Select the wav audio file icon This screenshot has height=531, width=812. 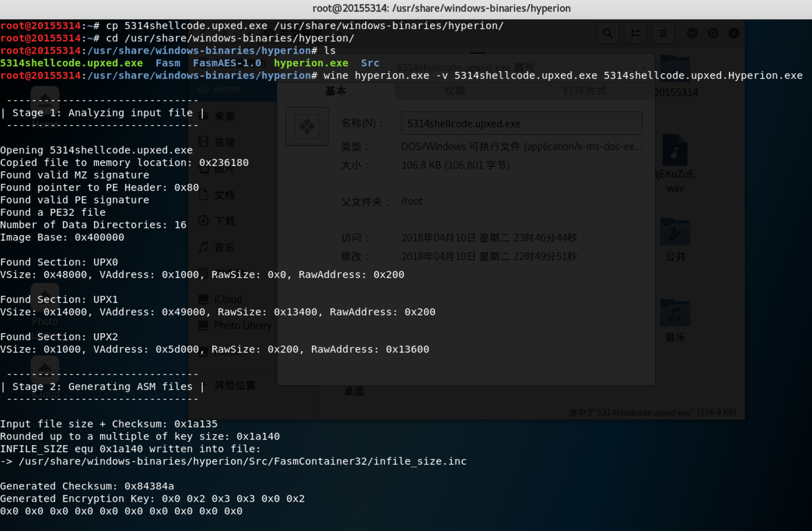[x=675, y=151]
